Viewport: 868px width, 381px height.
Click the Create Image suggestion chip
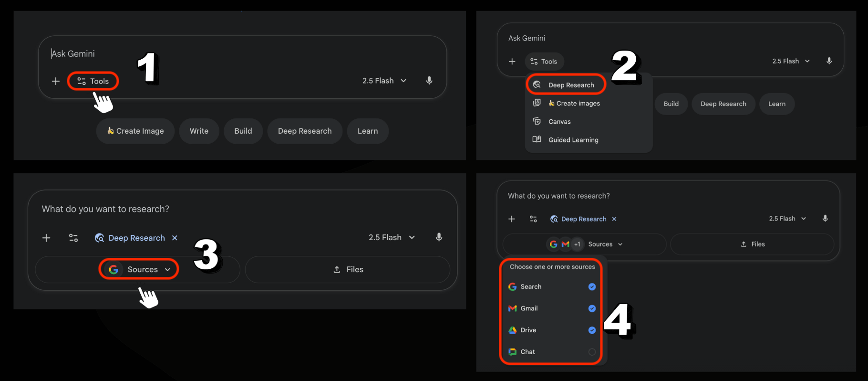coord(135,131)
